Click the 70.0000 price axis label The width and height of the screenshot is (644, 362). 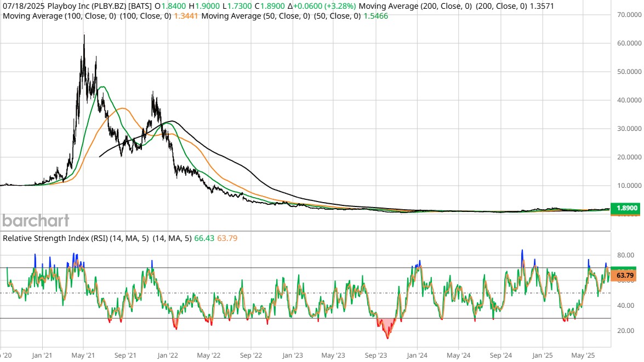[629, 15]
